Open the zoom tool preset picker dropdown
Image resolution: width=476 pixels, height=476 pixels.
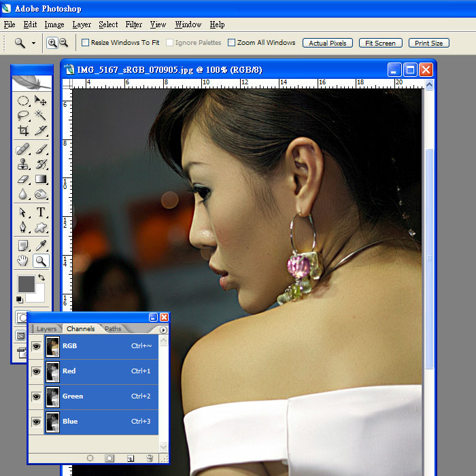tap(35, 43)
